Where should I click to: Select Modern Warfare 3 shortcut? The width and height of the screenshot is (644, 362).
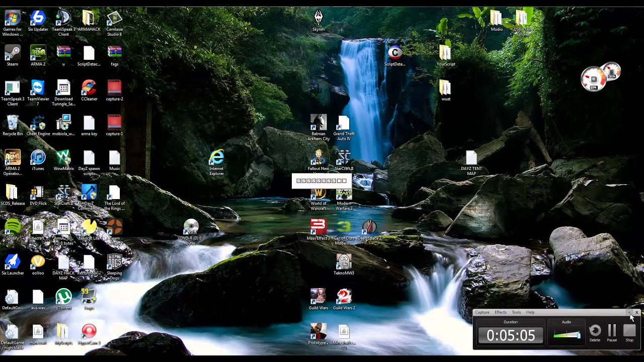[344, 199]
